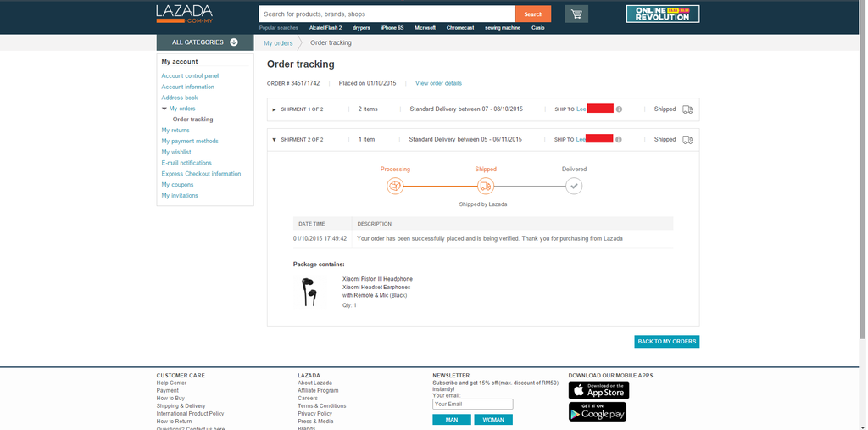Click the Delivered checkmark icon

[574, 186]
